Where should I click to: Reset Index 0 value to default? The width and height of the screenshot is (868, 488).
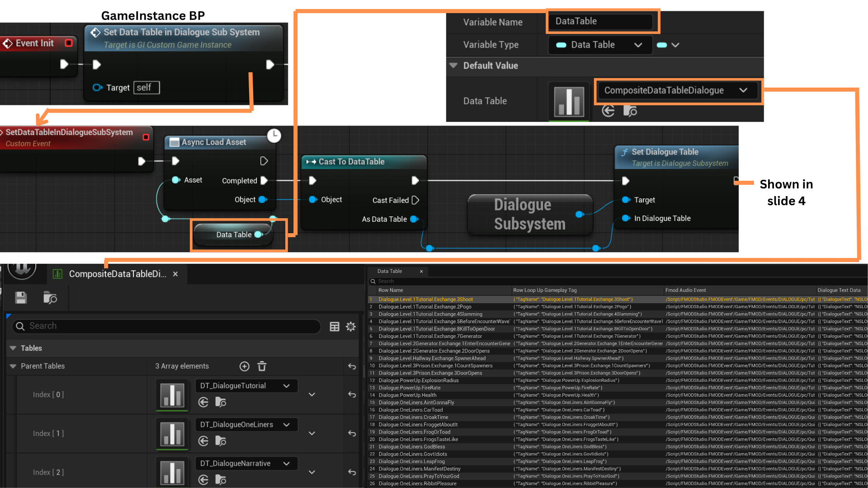[352, 394]
